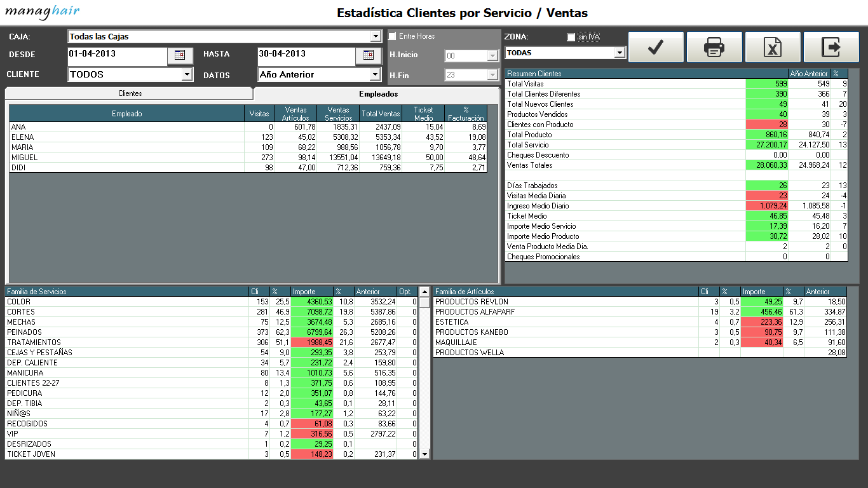Image resolution: width=868 pixels, height=488 pixels.
Task: Click the printer icon button
Action: 714,47
